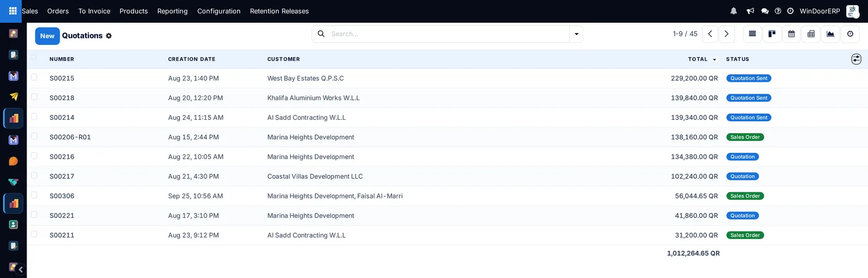This screenshot has width=868, height=278.
Task: Click the 1-9 / 45 pager counter
Action: tap(685, 34)
